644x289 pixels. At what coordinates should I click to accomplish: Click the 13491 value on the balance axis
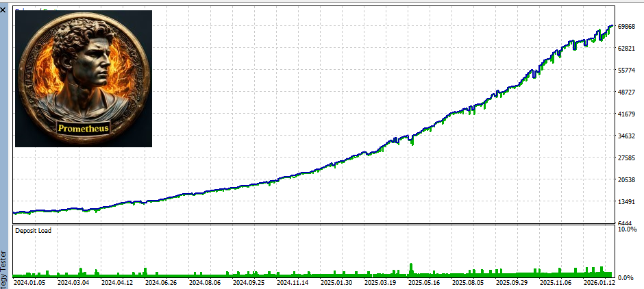click(x=627, y=201)
